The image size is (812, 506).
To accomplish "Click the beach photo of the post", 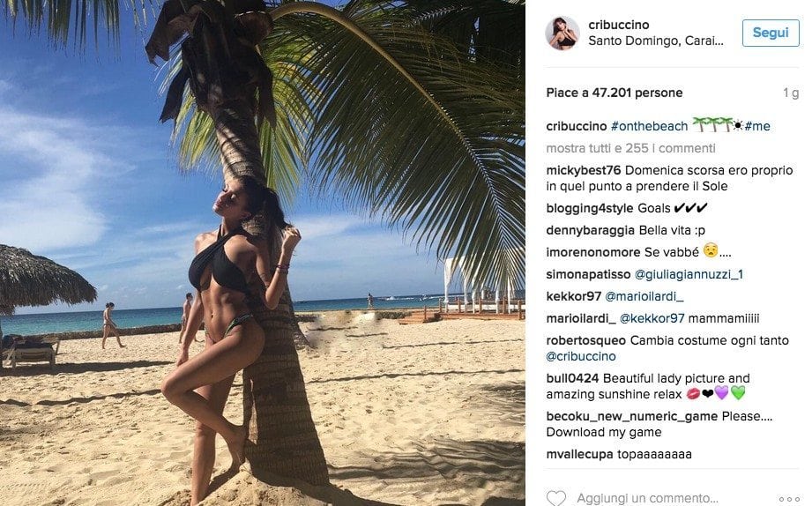I will pyautogui.click(x=263, y=253).
